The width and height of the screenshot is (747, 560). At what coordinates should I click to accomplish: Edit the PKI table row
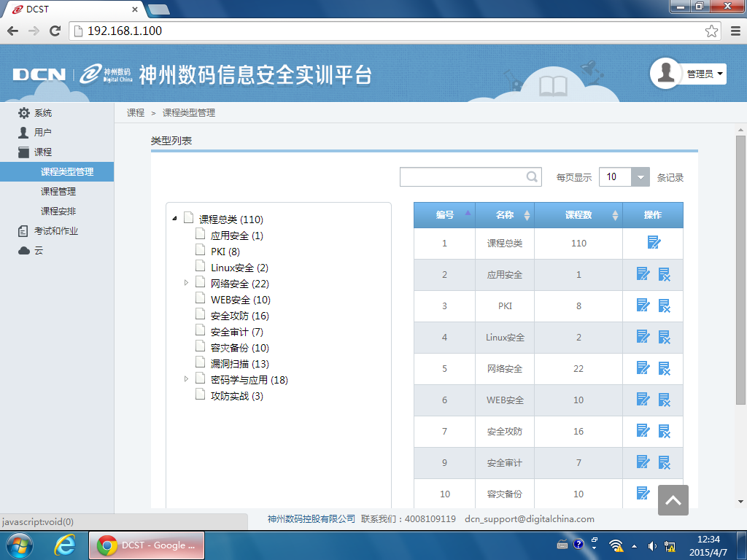coord(643,306)
